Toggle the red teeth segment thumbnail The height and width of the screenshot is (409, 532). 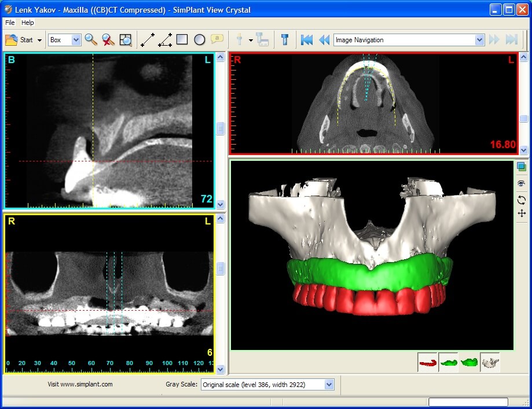coord(428,362)
